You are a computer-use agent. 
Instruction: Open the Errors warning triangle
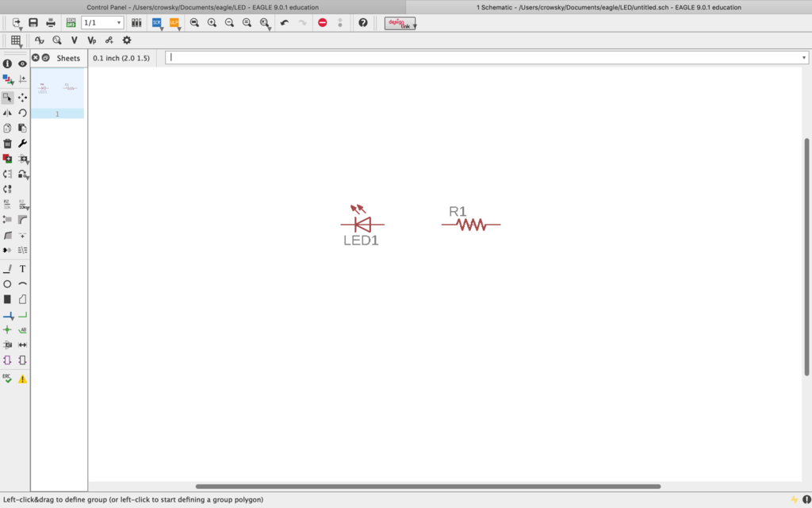(x=22, y=379)
